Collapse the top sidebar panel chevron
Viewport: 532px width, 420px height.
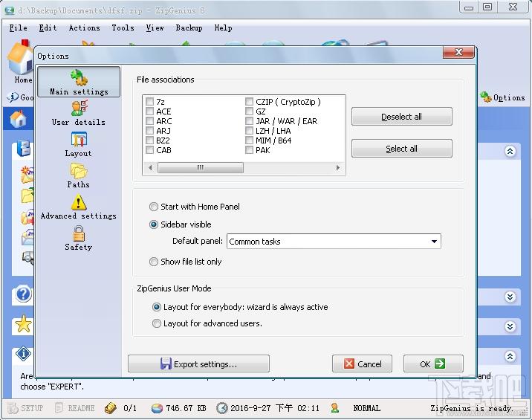[510, 151]
